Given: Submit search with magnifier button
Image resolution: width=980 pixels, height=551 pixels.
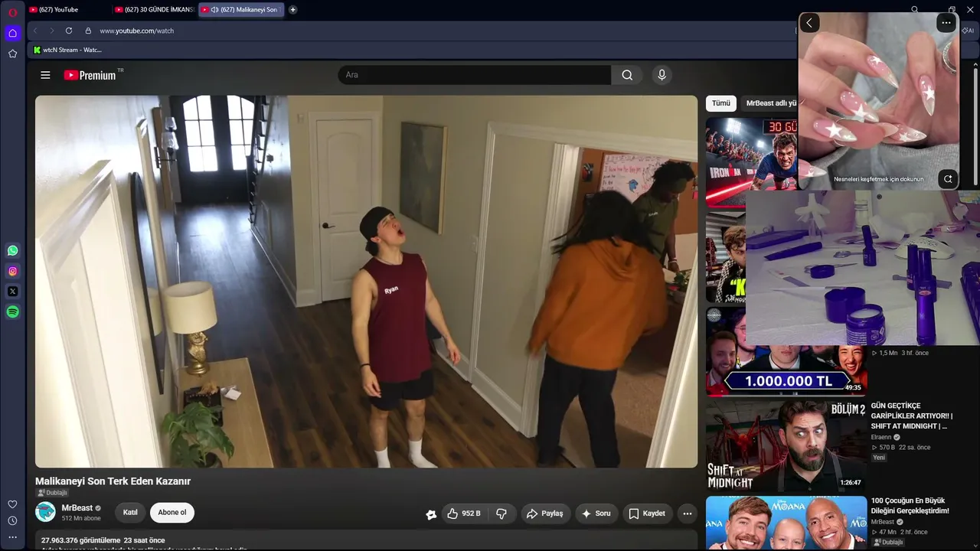Looking at the screenshot, I should (627, 75).
